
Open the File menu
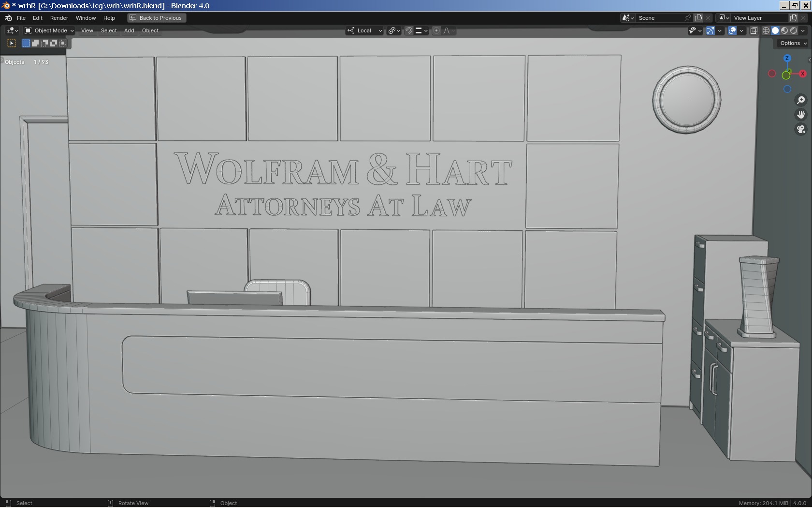click(21, 18)
